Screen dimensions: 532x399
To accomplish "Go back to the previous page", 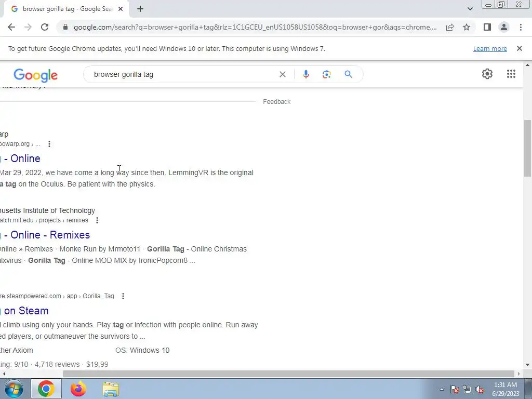I will [11, 27].
